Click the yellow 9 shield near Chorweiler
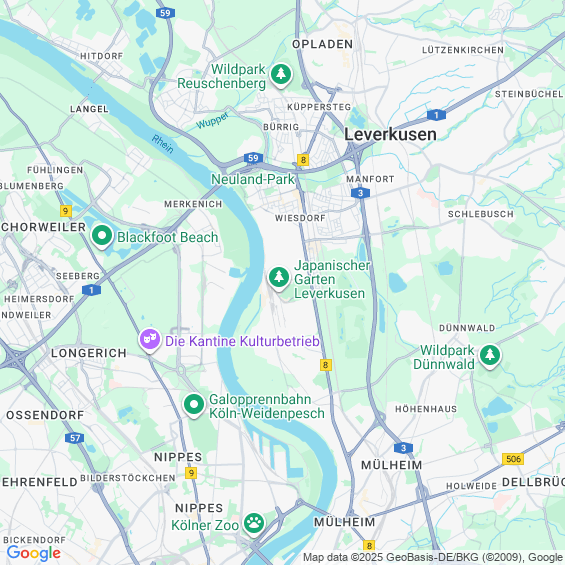This screenshot has height=565, width=565. point(66,211)
